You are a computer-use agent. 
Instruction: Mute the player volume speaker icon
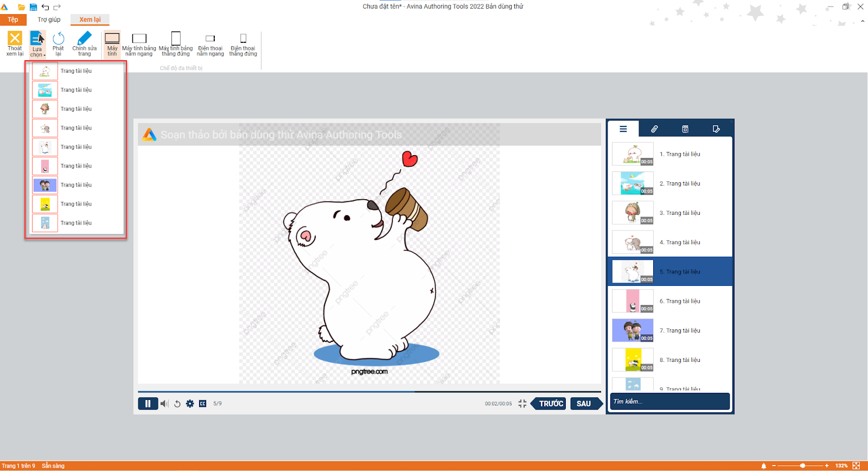[164, 404]
